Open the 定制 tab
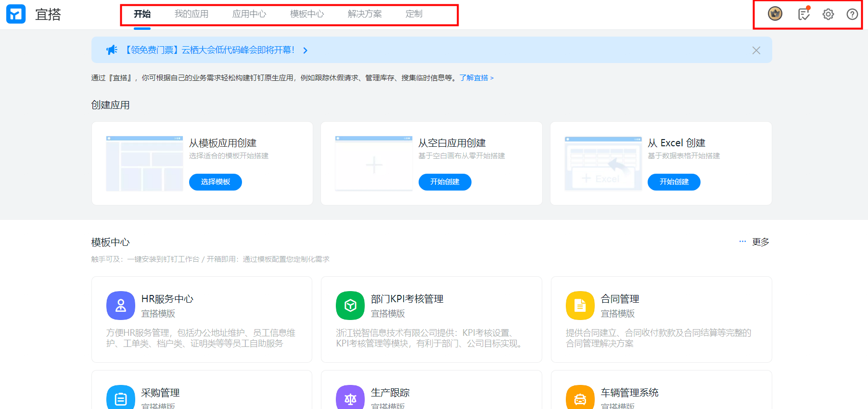868x409 pixels. pyautogui.click(x=414, y=14)
